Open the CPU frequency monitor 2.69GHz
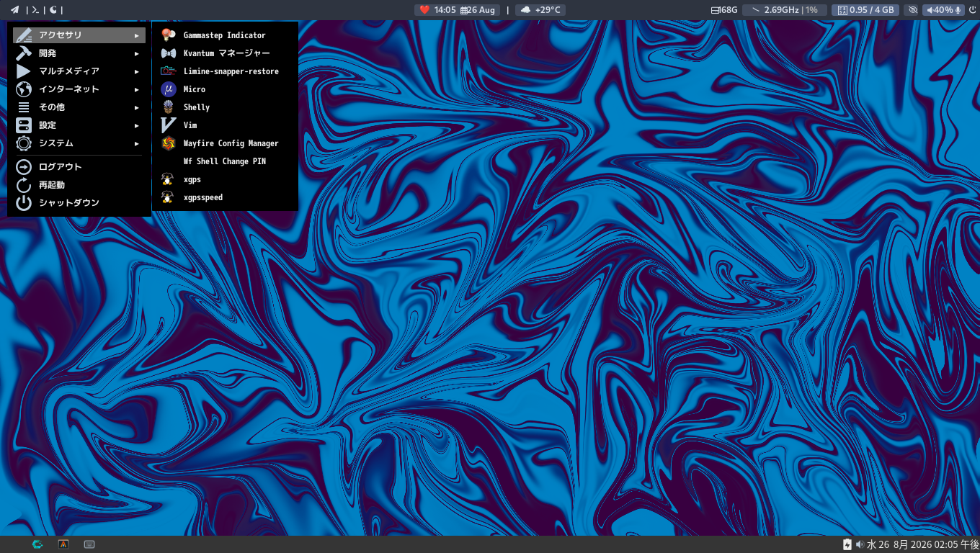Image resolution: width=980 pixels, height=553 pixels. click(784, 10)
